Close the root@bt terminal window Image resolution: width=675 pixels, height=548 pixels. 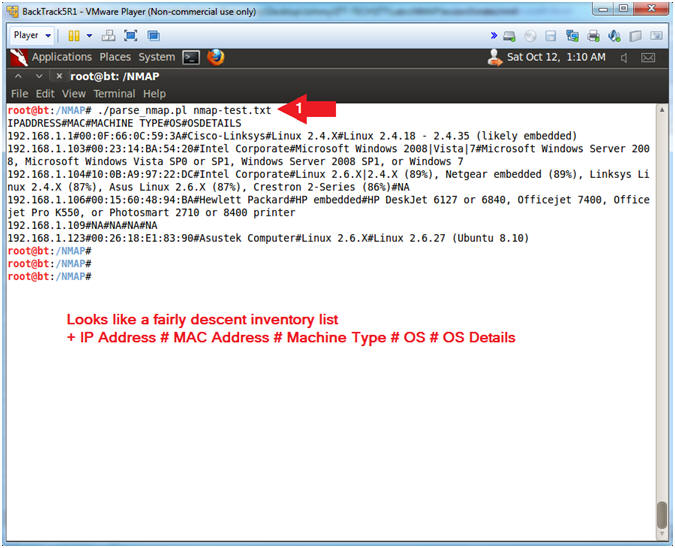59,76
